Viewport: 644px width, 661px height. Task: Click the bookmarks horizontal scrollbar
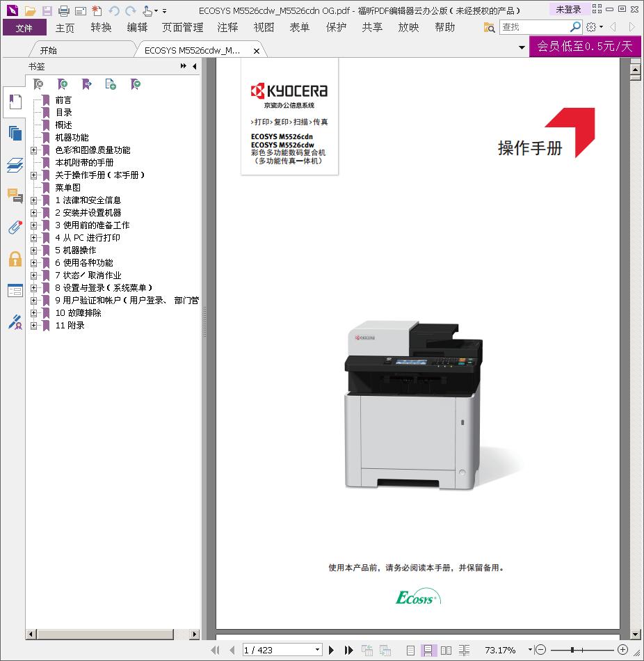pos(106,634)
